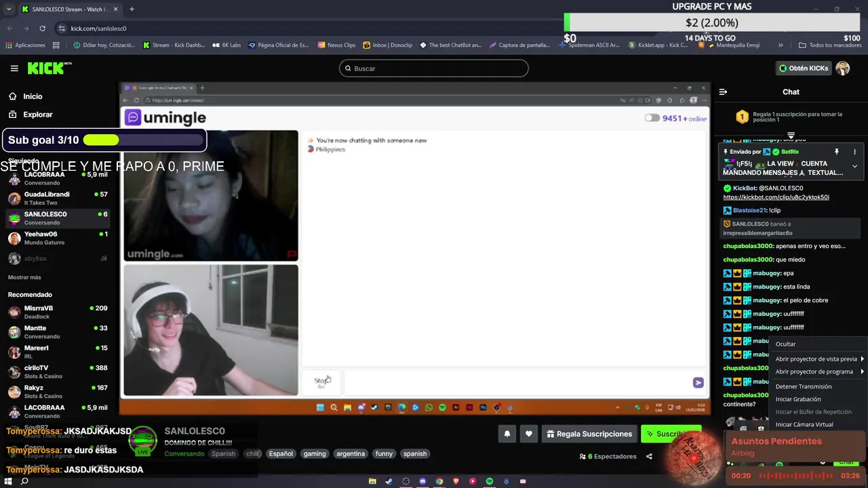Click the argentina tag

[x=351, y=454]
